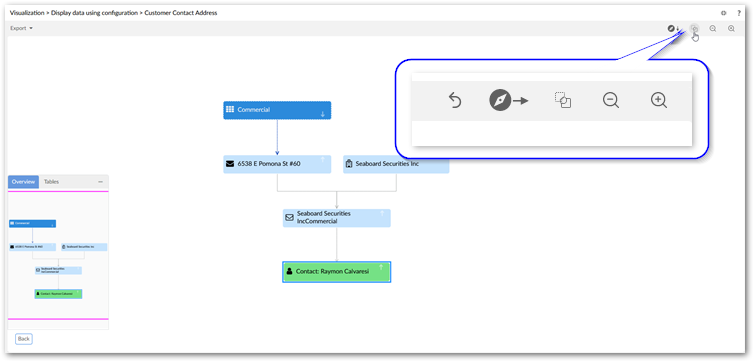Expand the Commercial node using its down arrow
Screen dimensions: 754x362
[323, 114]
